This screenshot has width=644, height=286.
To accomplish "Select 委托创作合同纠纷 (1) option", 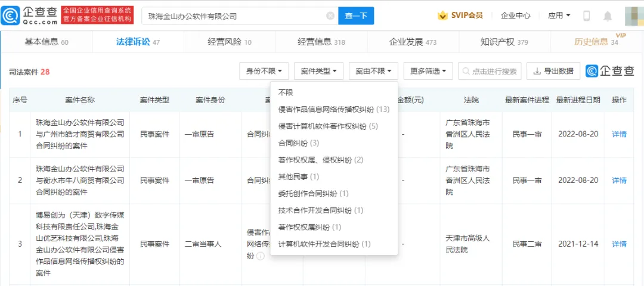I will (334, 194).
